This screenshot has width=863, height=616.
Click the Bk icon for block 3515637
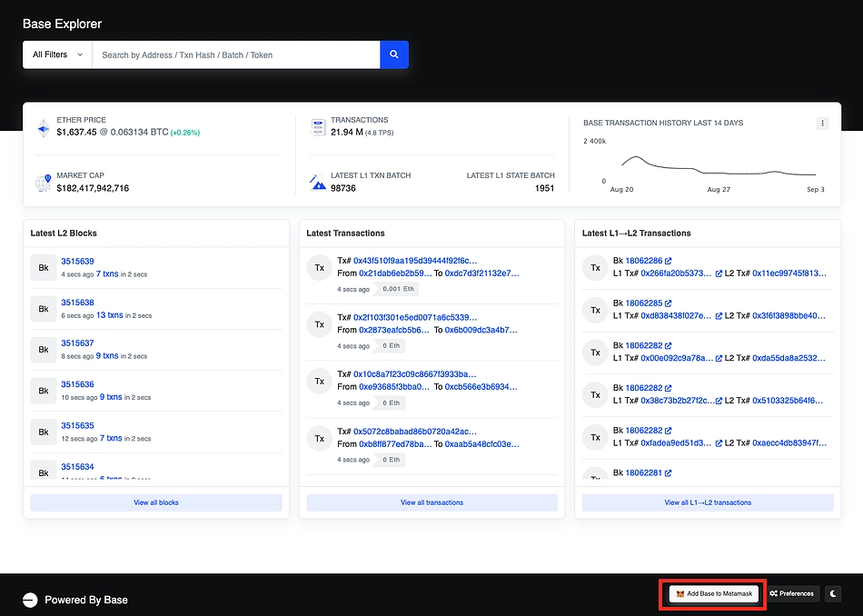[44, 350]
